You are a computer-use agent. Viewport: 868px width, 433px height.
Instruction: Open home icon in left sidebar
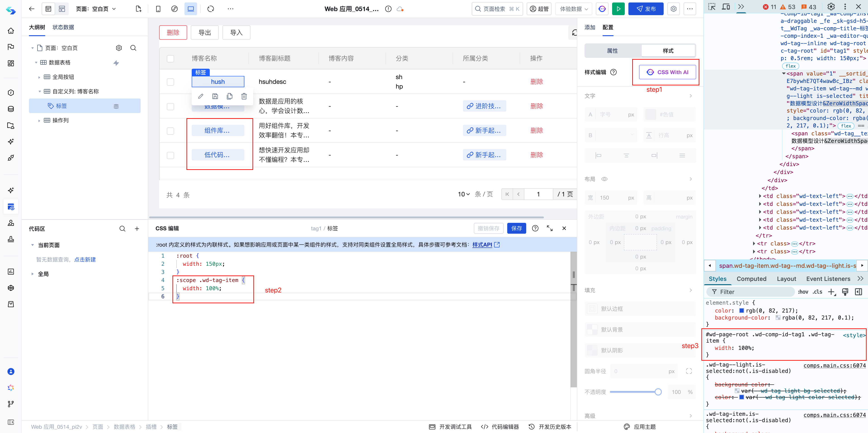tap(11, 31)
